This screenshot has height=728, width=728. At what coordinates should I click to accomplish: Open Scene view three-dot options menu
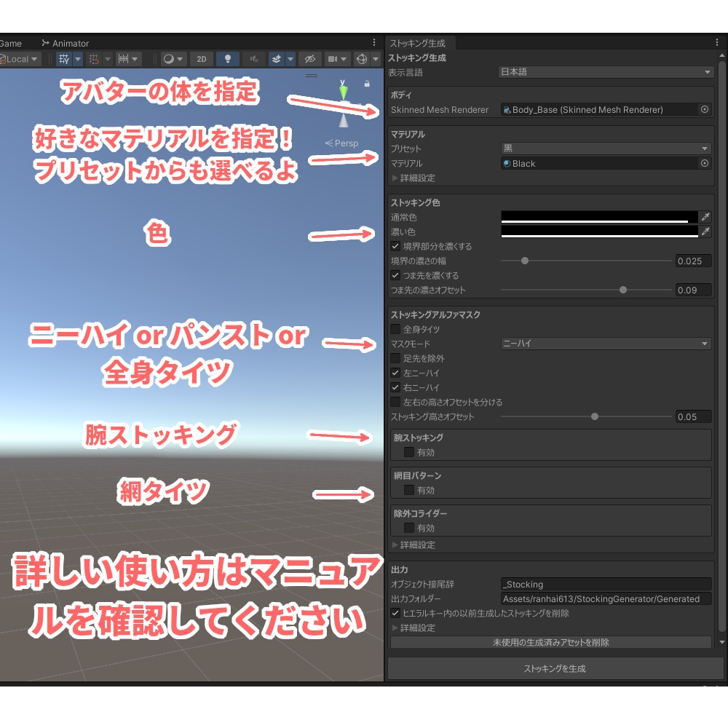(374, 42)
